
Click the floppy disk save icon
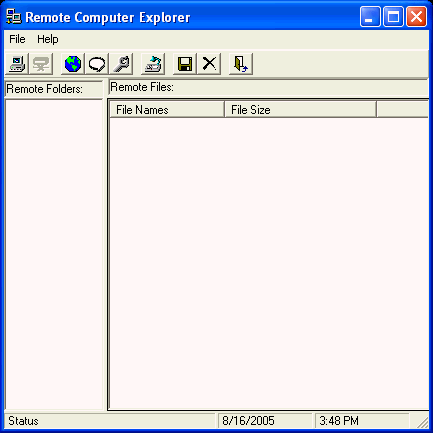pos(185,64)
